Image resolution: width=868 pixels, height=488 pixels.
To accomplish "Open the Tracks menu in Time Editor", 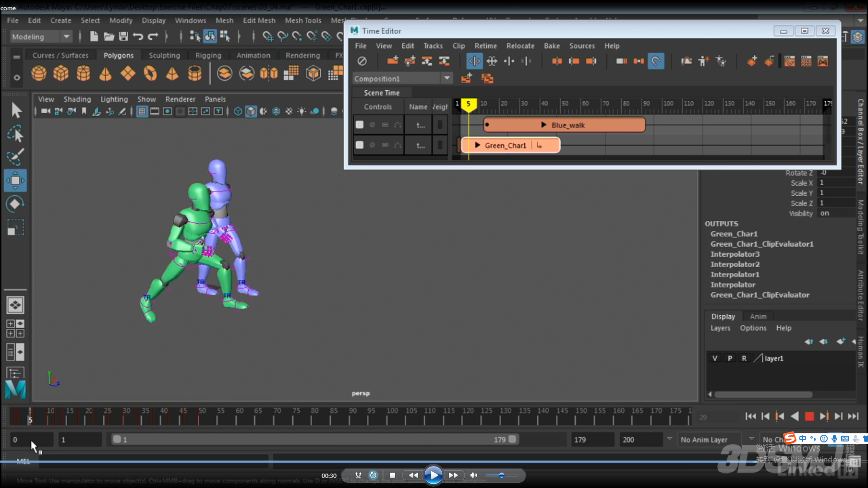I will pos(433,46).
